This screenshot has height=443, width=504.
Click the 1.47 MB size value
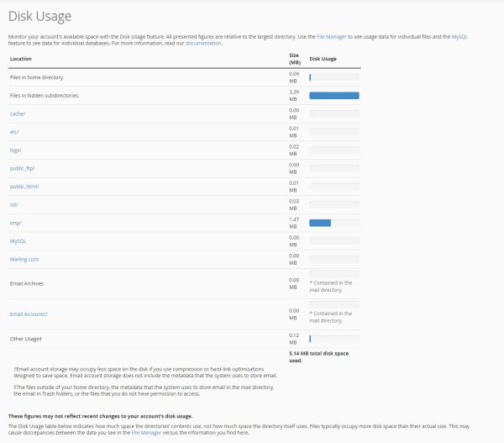294,223
